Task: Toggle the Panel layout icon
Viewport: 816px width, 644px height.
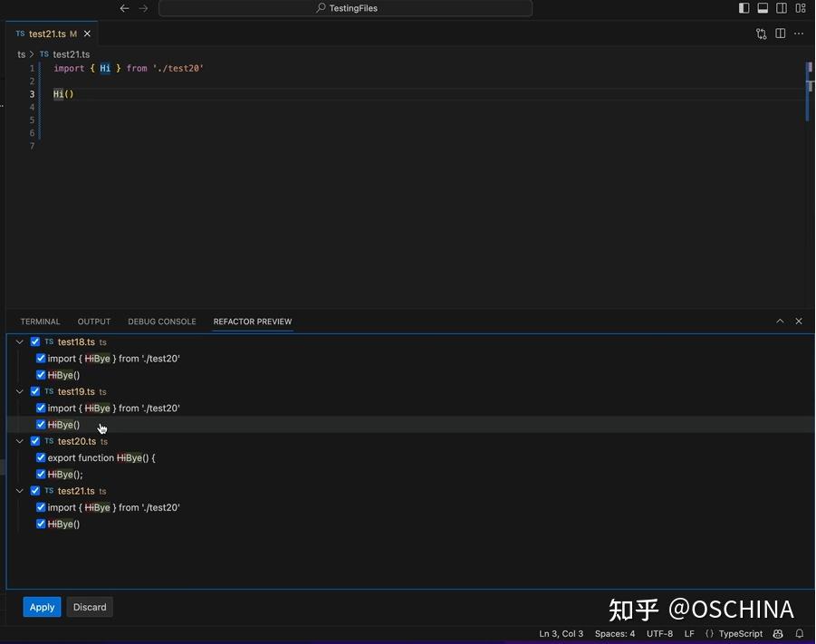Action: (x=763, y=7)
